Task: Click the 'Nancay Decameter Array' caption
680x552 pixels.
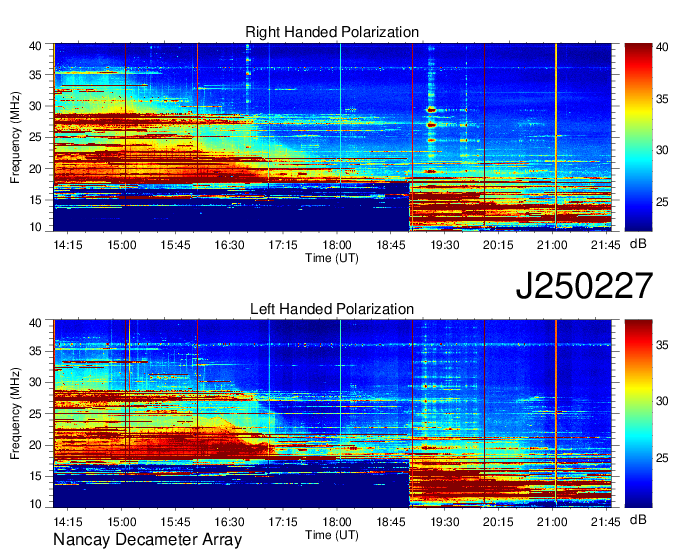Action: tap(147, 539)
